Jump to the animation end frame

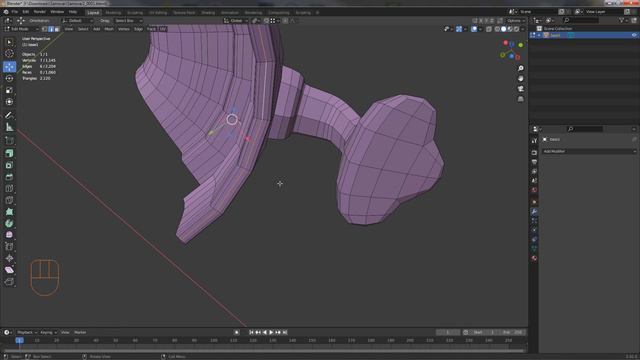(285, 332)
